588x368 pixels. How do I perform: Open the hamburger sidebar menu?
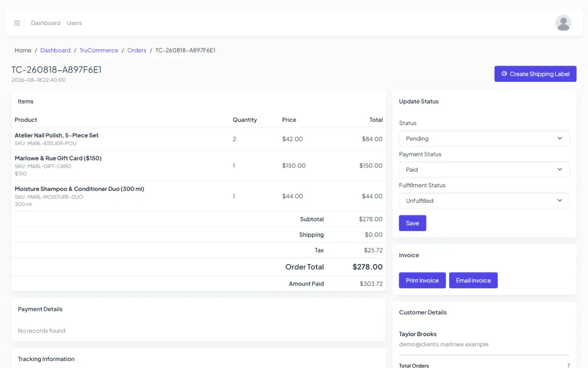click(x=17, y=23)
